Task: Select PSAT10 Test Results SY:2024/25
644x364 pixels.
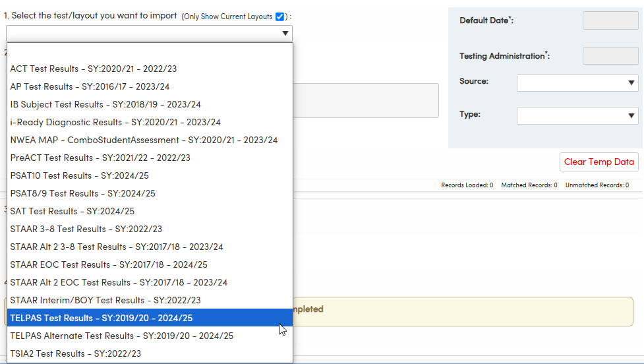Action: coord(150,175)
